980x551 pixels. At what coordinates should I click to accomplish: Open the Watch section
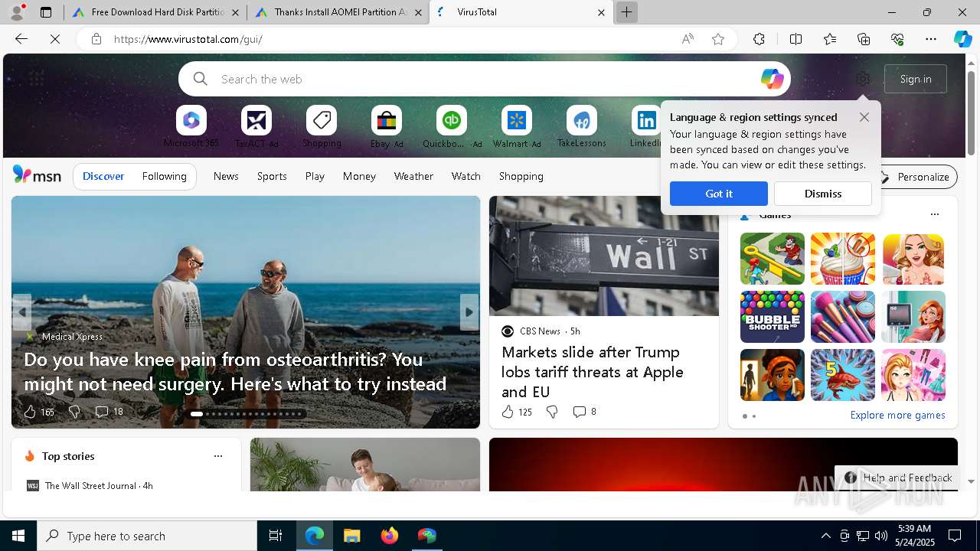465,176
